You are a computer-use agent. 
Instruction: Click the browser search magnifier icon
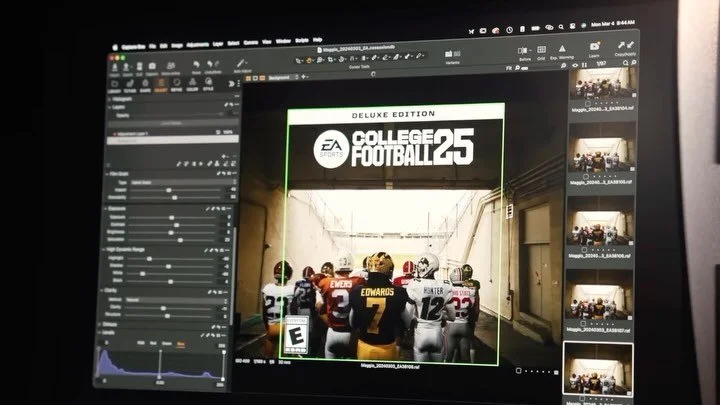[x=625, y=63]
